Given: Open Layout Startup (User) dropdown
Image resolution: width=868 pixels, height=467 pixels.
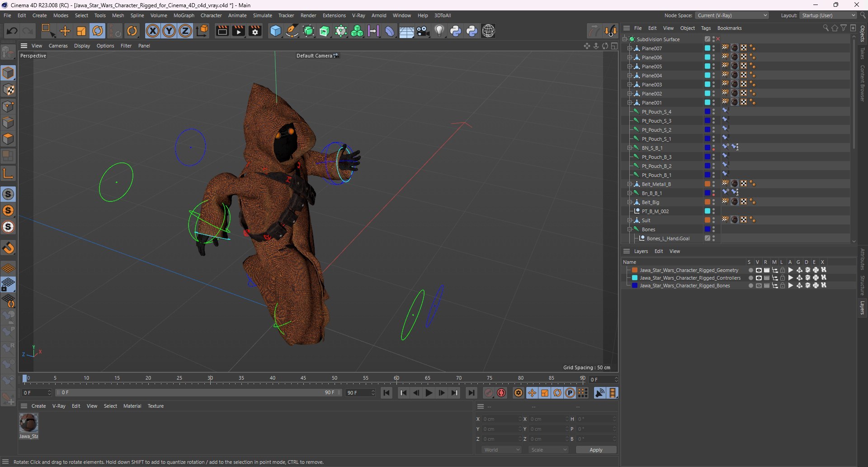Looking at the screenshot, I should tap(829, 15).
